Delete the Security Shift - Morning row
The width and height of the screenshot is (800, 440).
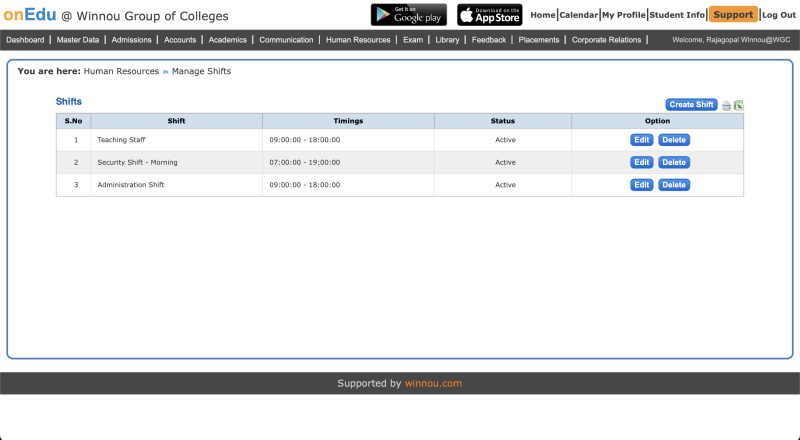tap(674, 162)
